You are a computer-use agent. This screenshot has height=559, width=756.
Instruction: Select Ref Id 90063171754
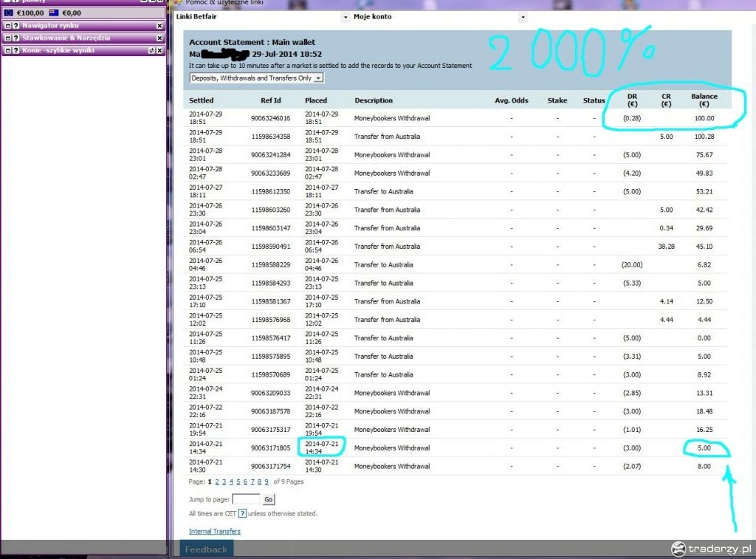point(270,467)
